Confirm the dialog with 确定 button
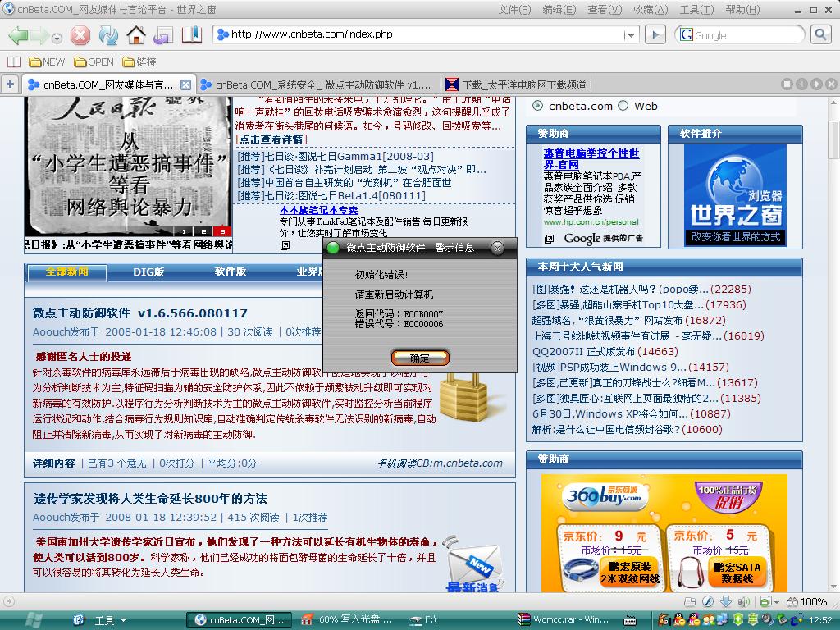 pyautogui.click(x=420, y=358)
